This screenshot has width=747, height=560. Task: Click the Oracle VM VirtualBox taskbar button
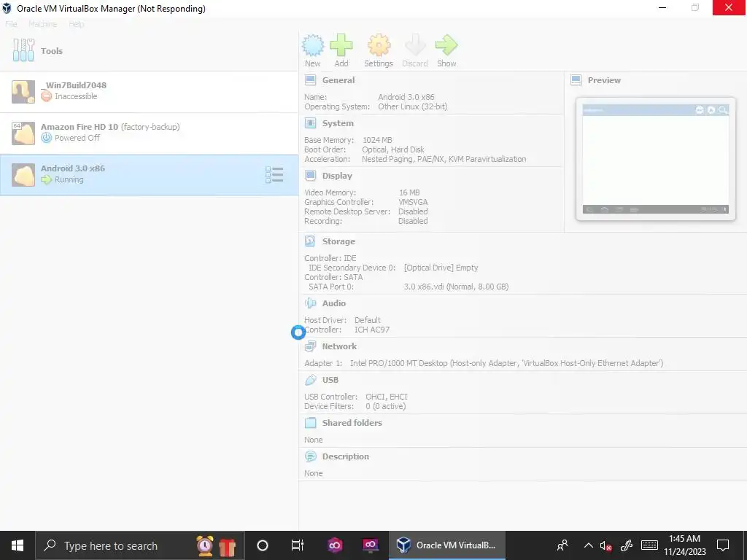point(447,545)
